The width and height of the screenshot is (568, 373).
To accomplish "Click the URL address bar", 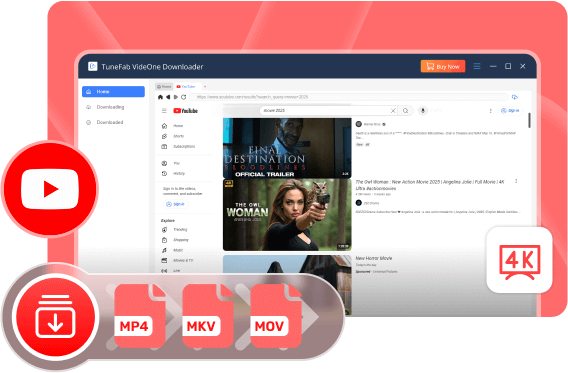I will pyautogui.click(x=348, y=97).
